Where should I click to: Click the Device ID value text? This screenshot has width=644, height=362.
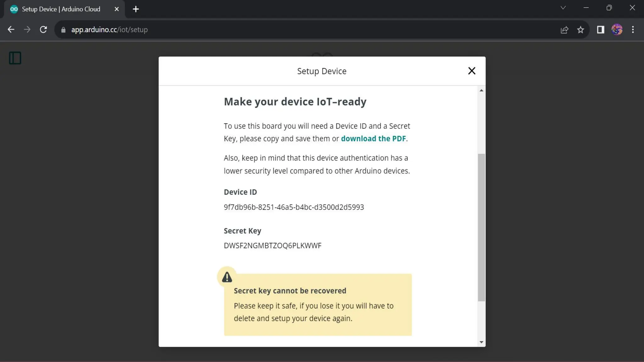point(294,207)
